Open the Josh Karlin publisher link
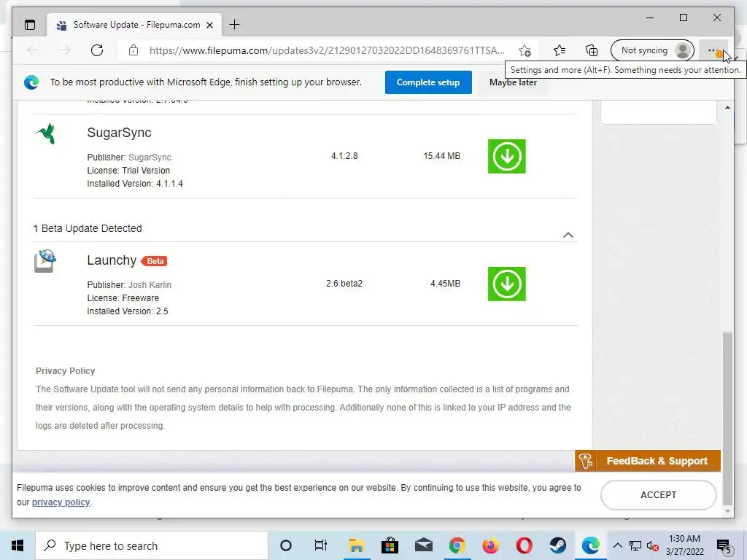747x560 pixels. tap(150, 285)
